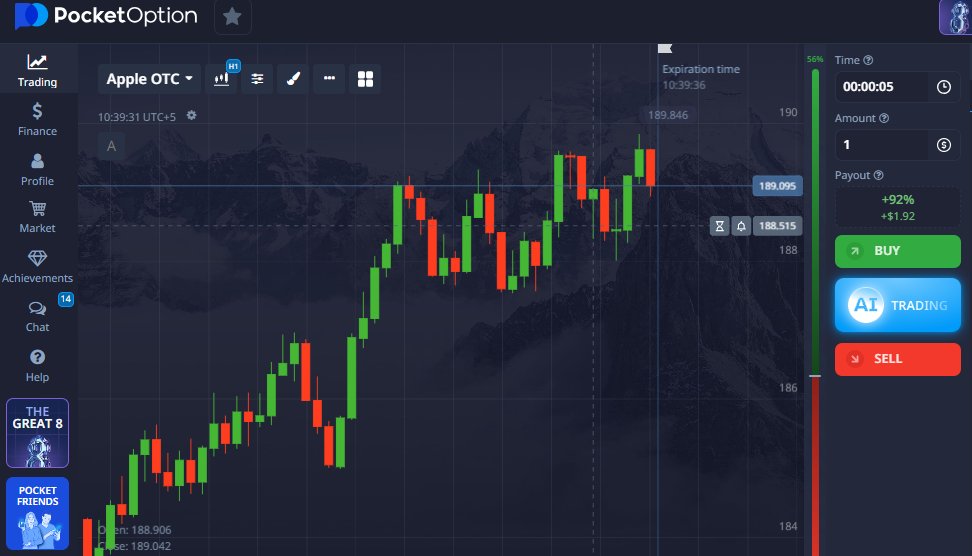Open The Great 8 promo banner
972x556 pixels.
tap(37, 433)
